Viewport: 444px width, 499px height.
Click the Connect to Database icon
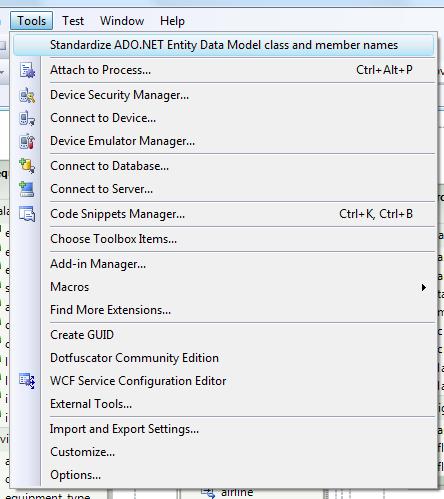tap(27, 166)
